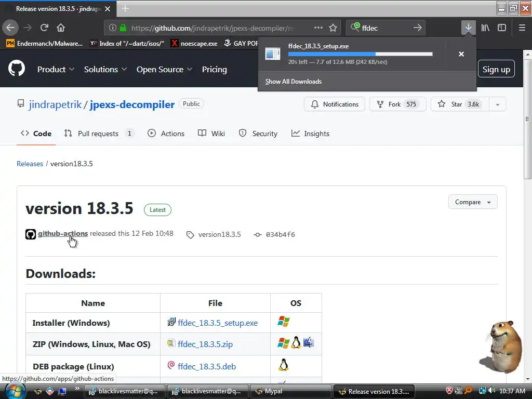Go back with the browser back arrow
The width and height of the screenshot is (532, 399).
(x=10, y=28)
